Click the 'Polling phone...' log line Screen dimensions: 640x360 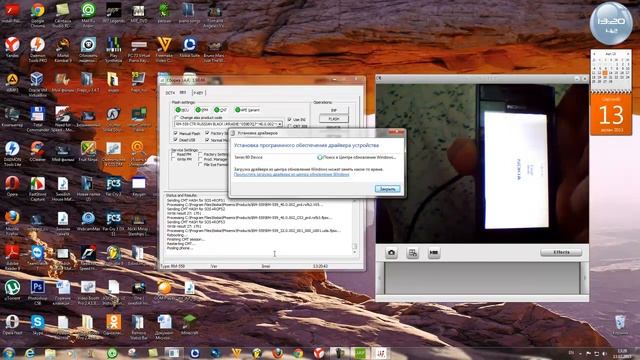[180, 248]
